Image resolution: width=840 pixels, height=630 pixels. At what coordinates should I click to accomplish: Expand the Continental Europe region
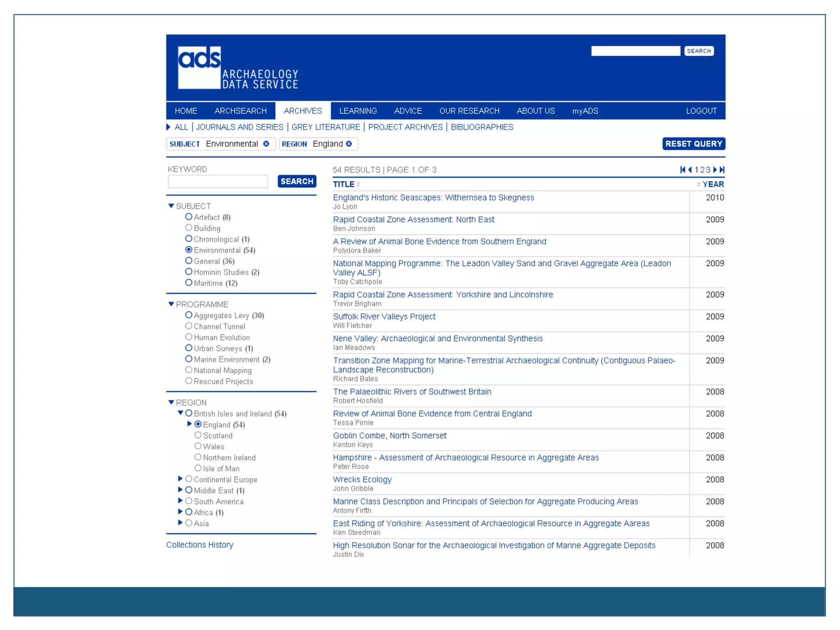180,479
